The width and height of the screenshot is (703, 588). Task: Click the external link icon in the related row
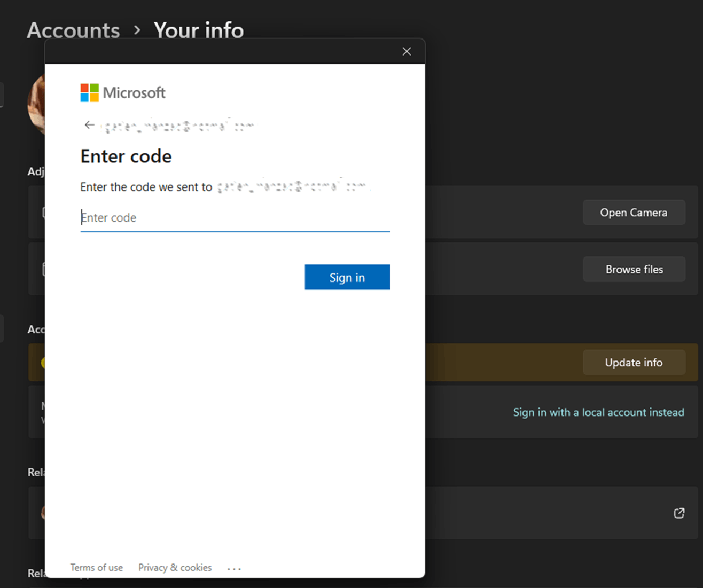[679, 513]
